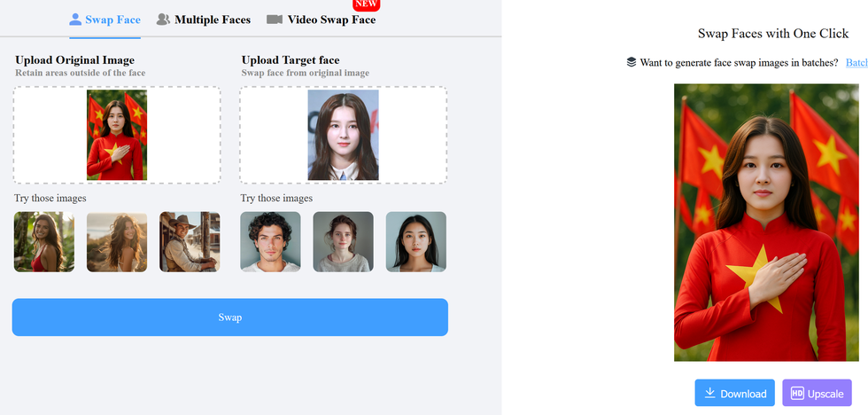Select sample of woman with windblown hair
Viewport: 868px width, 415px height.
point(117,241)
